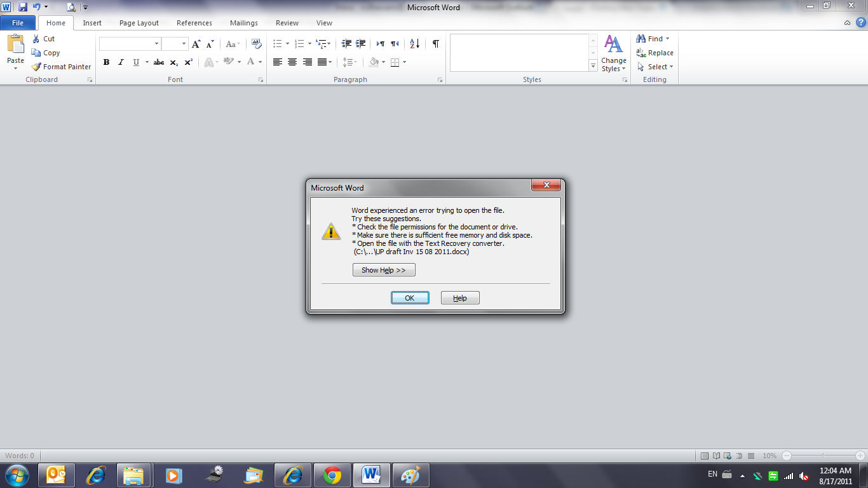Click the Text Effects glowing A icon

coord(208,62)
